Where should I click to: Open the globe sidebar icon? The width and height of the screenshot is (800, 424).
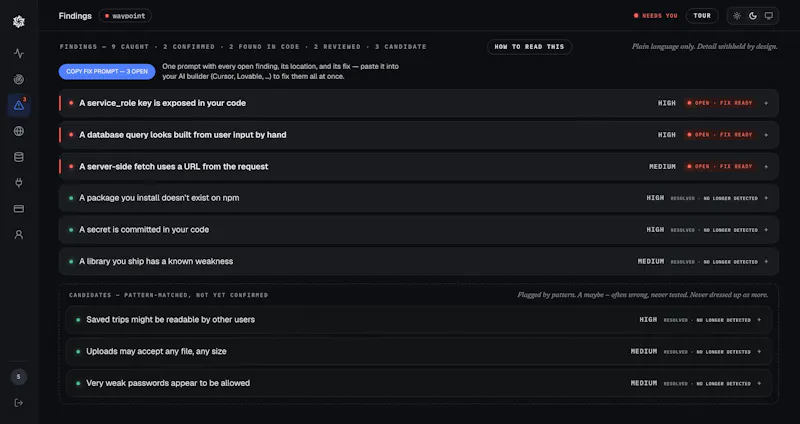(x=19, y=131)
